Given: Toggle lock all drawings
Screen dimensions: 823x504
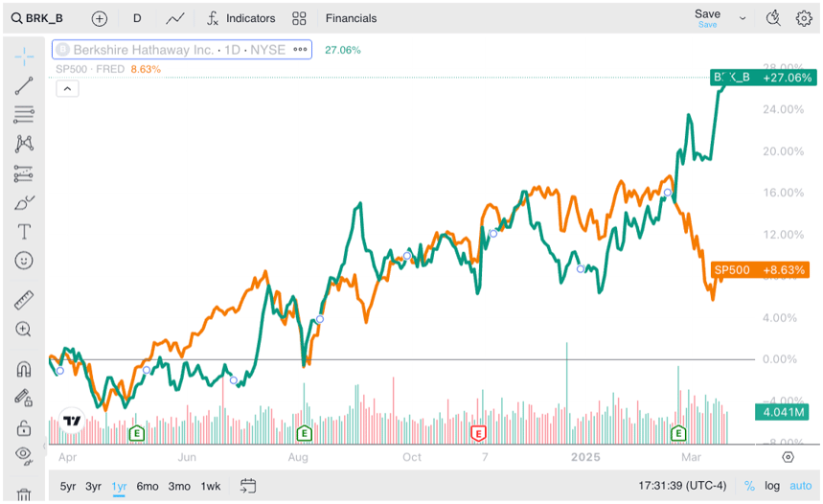Looking at the screenshot, I should (x=24, y=427).
